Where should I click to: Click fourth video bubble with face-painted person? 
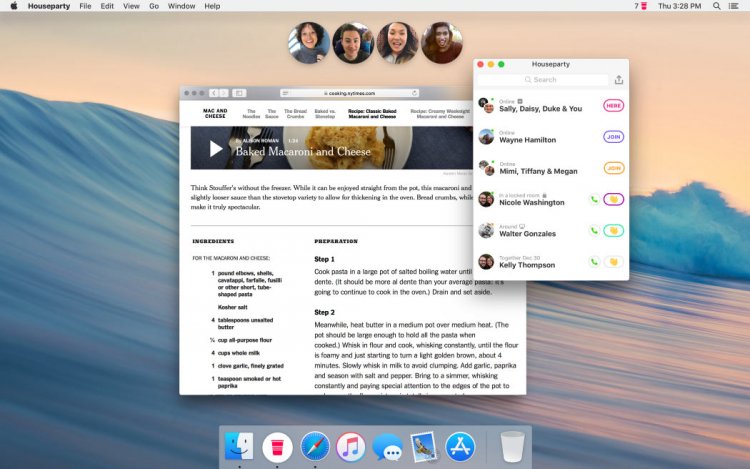click(442, 43)
